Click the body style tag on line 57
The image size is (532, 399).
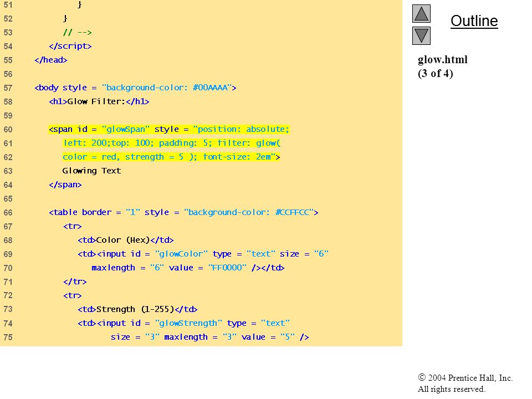(135, 88)
